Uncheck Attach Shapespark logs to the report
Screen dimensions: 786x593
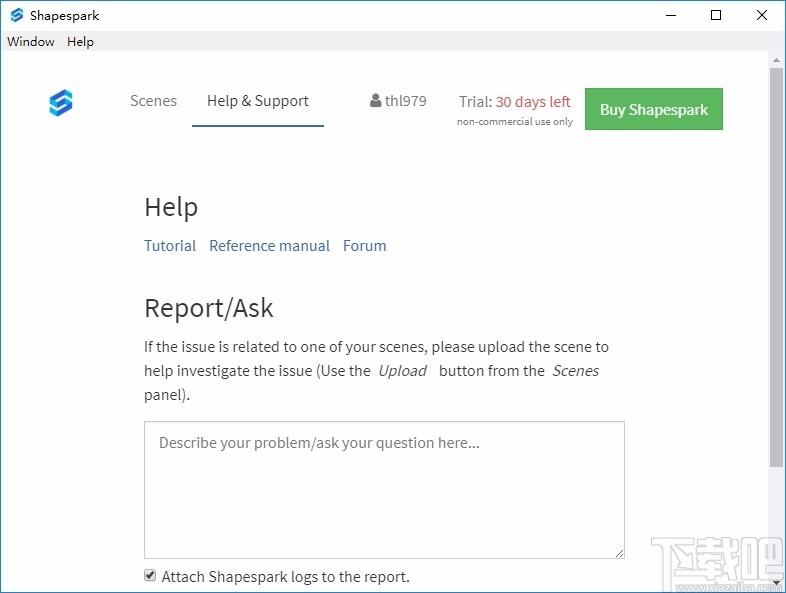(150, 576)
